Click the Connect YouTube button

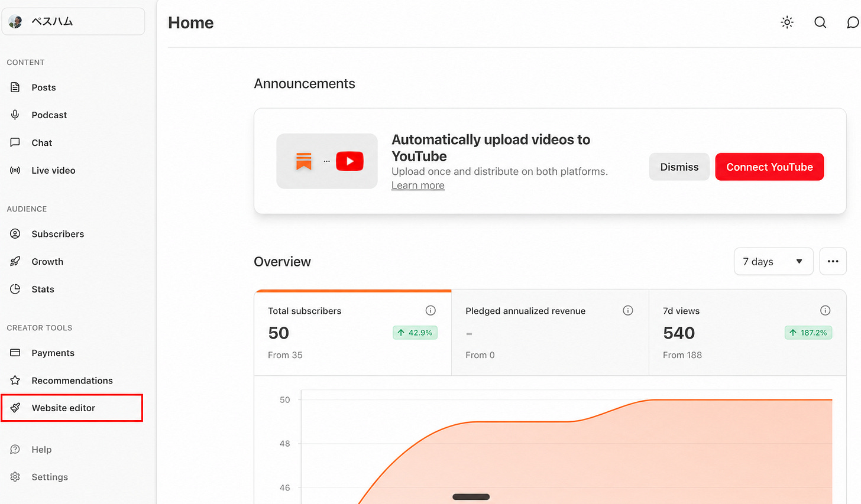[x=769, y=167]
